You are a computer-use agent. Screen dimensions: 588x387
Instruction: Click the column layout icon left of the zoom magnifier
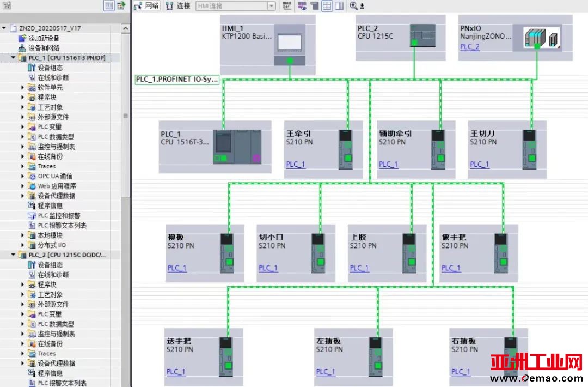340,5
